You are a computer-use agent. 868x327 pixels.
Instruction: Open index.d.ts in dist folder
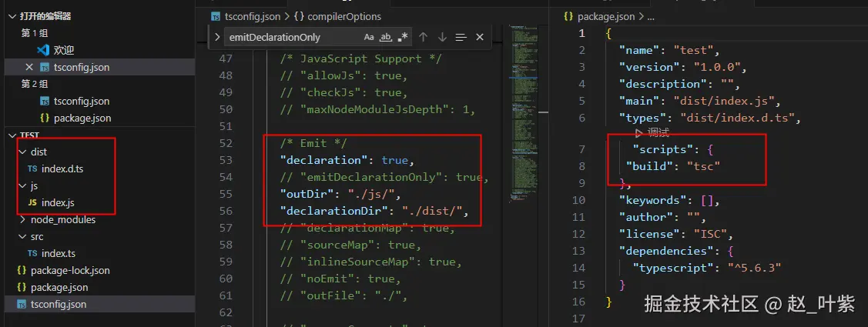click(62, 169)
